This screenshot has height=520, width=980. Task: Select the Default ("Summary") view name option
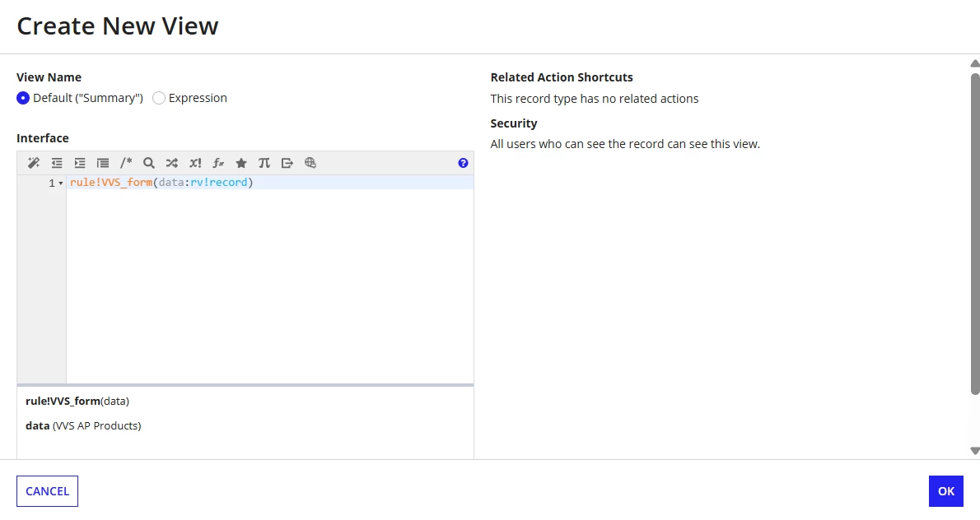tap(23, 98)
